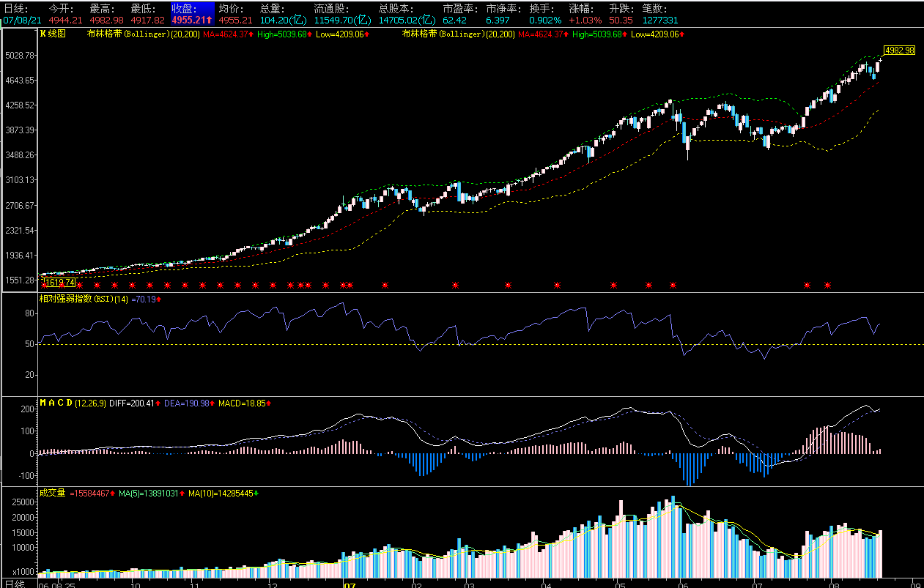The height and width of the screenshot is (588, 924).
Task: Select the start date 06.08.25 on time axis
Action: 57,585
